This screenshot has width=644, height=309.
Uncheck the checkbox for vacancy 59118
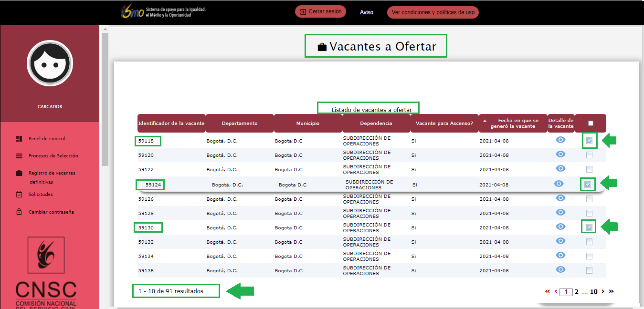click(589, 141)
